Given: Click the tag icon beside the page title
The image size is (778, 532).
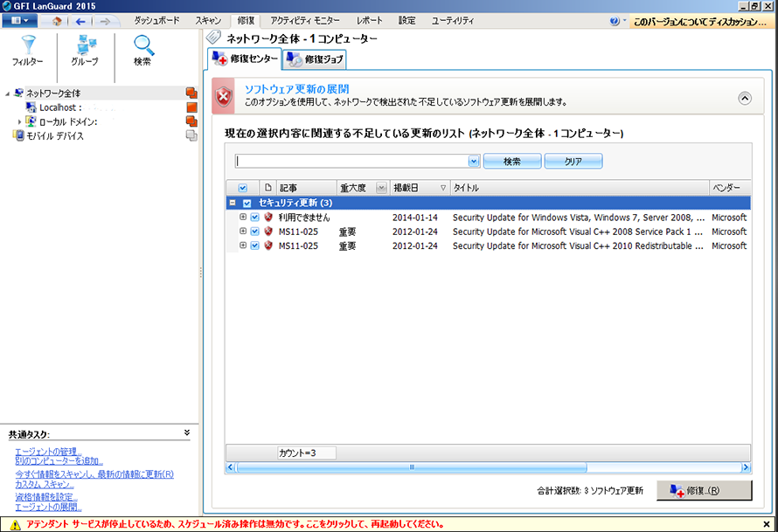Looking at the screenshot, I should 214,38.
